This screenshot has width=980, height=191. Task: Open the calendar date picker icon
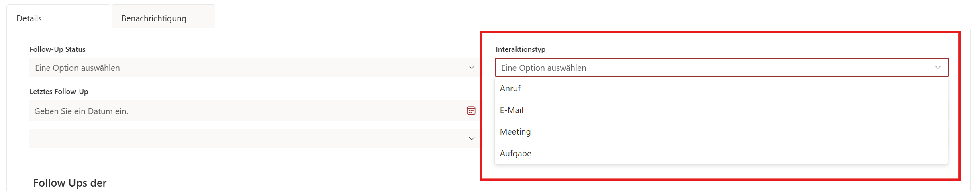pyautogui.click(x=471, y=111)
